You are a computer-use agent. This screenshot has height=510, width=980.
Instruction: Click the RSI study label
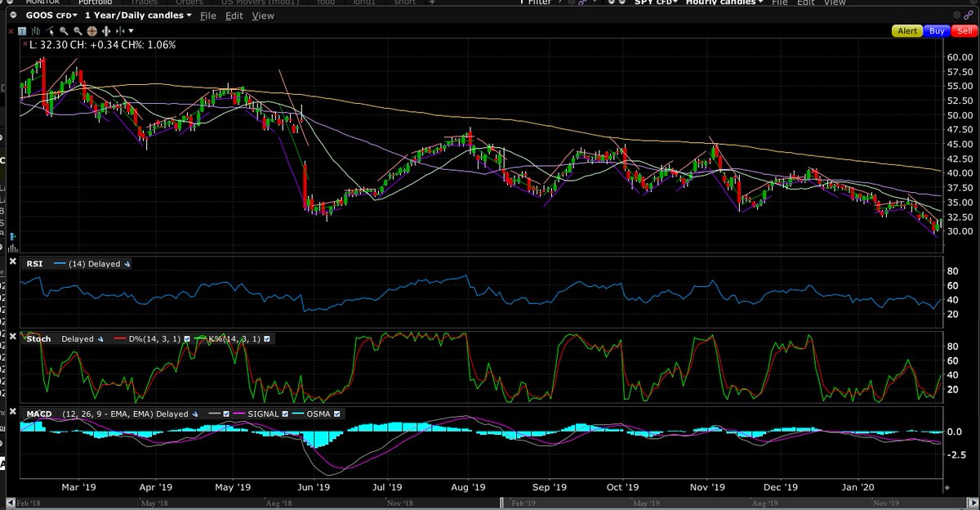pos(33,264)
